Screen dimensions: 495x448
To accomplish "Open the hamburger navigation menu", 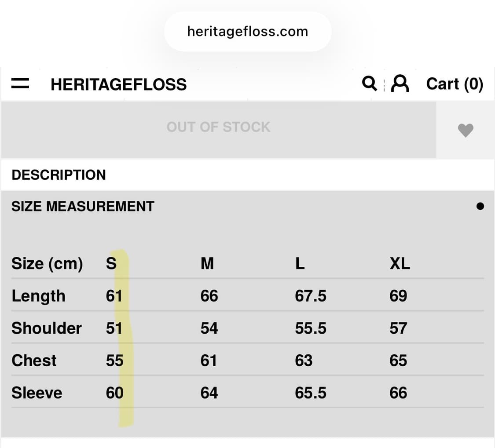I will point(20,84).
